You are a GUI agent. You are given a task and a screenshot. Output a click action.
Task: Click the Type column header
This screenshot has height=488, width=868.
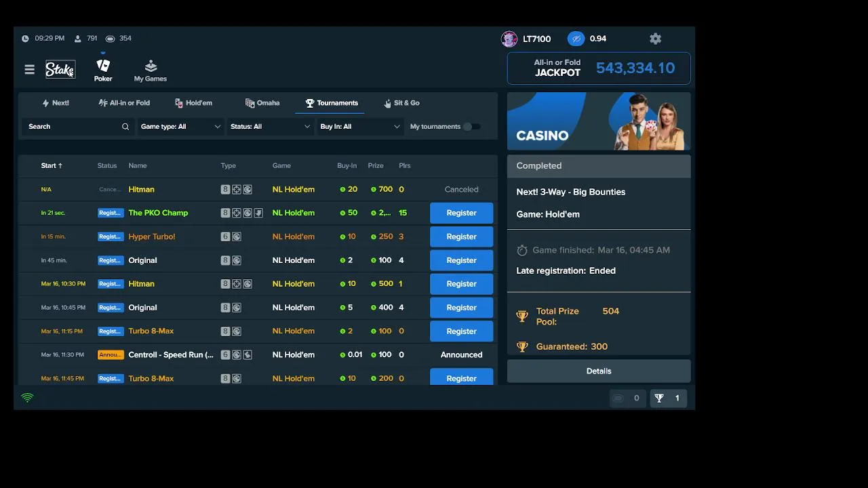pos(229,165)
